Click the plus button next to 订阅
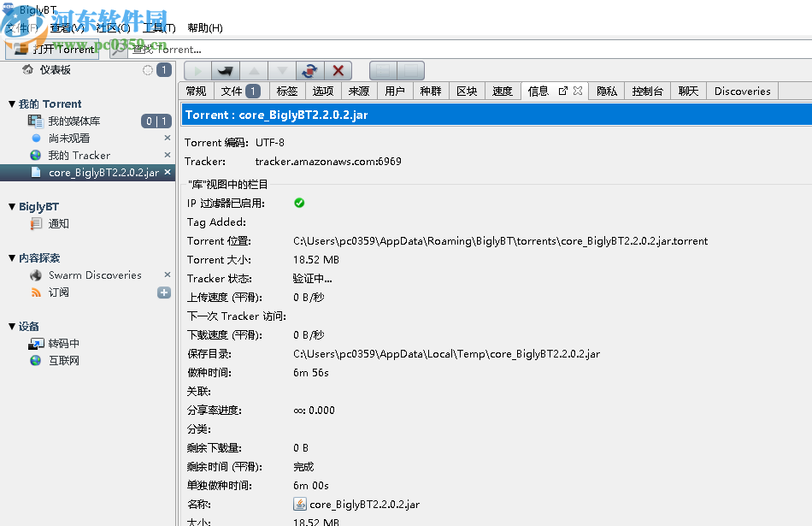Image resolution: width=812 pixels, height=526 pixels. point(162,292)
